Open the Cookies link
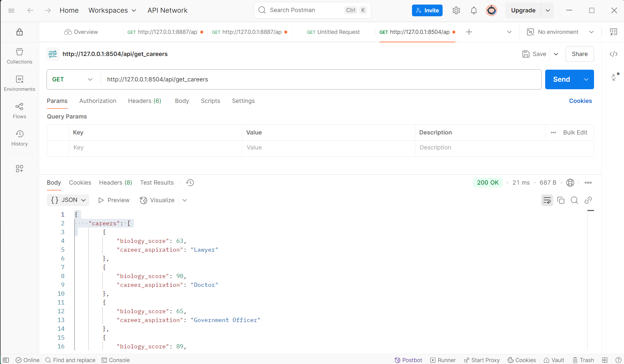 click(x=580, y=101)
